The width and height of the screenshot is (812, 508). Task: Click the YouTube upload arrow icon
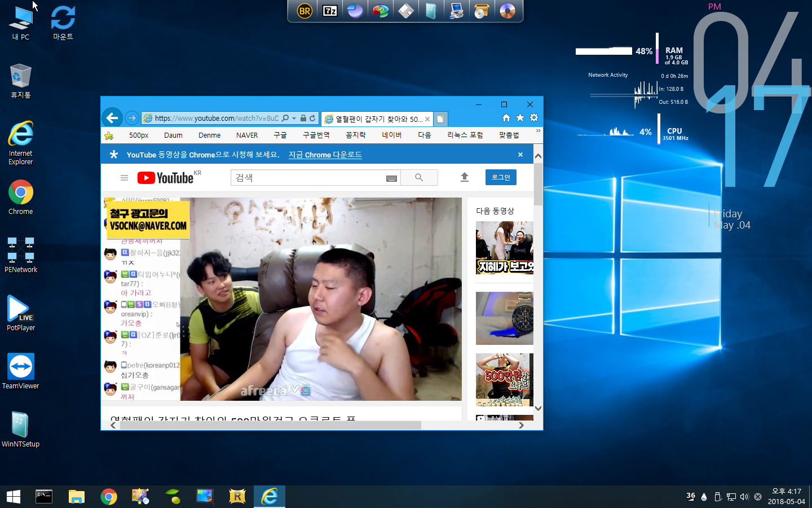465,177
